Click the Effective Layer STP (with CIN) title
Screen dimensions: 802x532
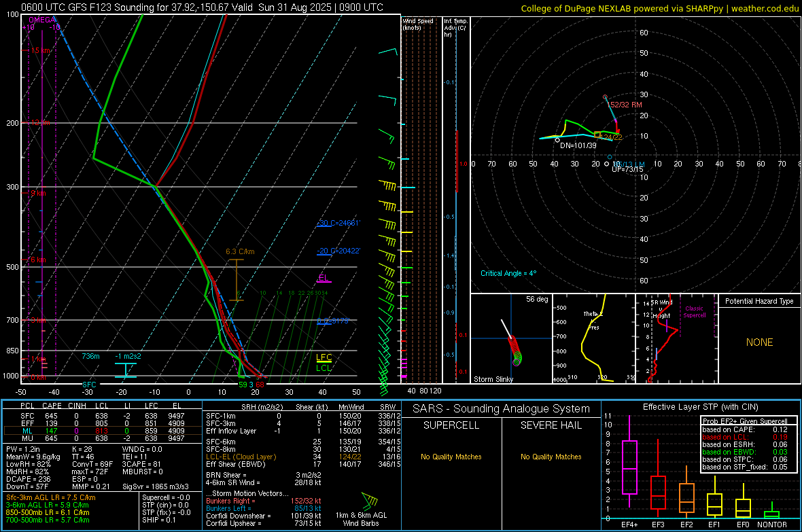(700, 407)
